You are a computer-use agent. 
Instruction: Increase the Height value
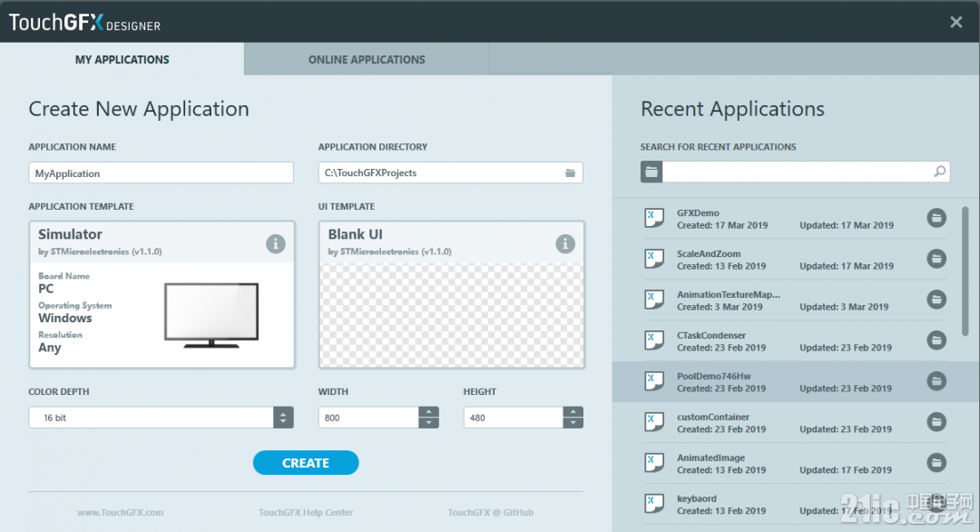(573, 412)
